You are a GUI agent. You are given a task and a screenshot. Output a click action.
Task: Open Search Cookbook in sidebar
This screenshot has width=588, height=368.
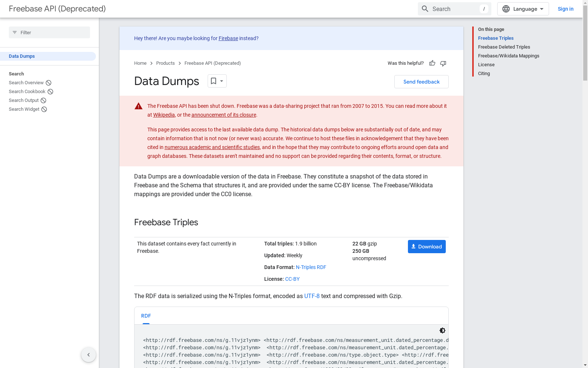[x=27, y=92]
